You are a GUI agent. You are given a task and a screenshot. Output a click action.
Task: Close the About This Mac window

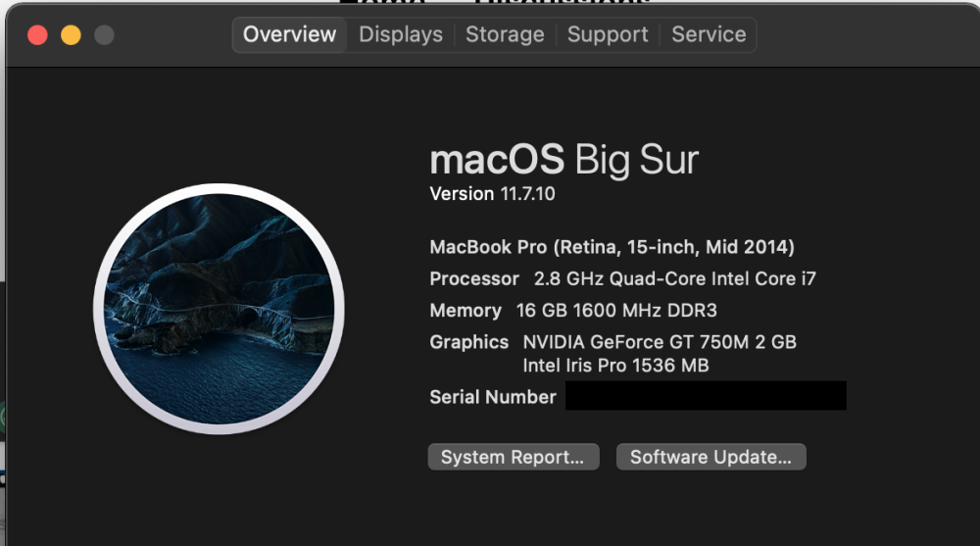pos(37,35)
